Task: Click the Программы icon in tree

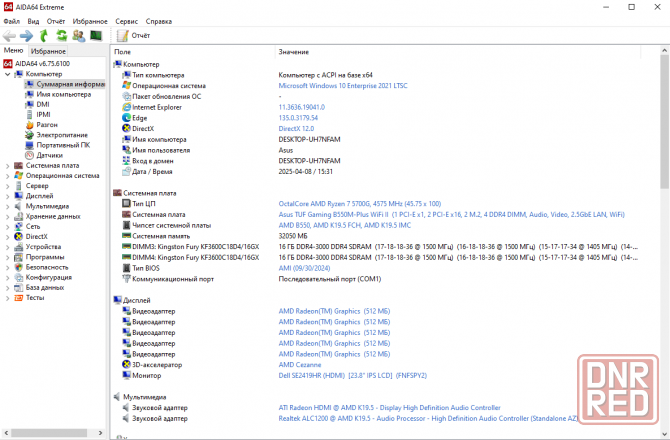Action: tap(18, 257)
